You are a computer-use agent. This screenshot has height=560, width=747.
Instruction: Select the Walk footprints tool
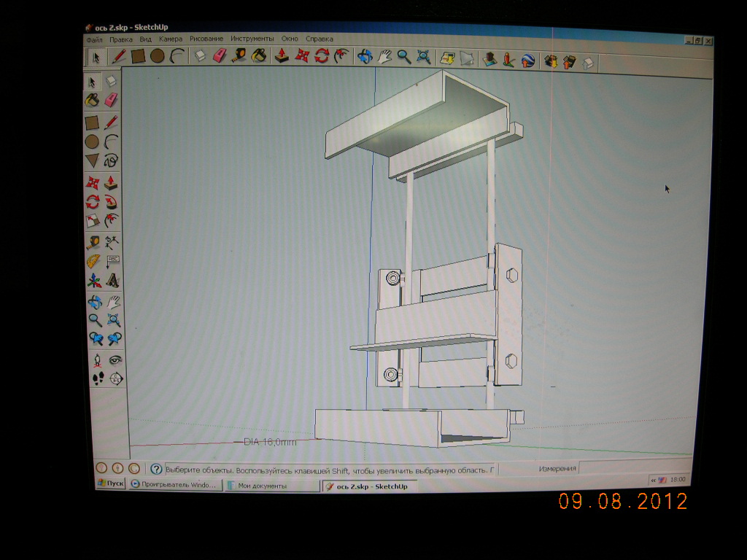pos(98,379)
